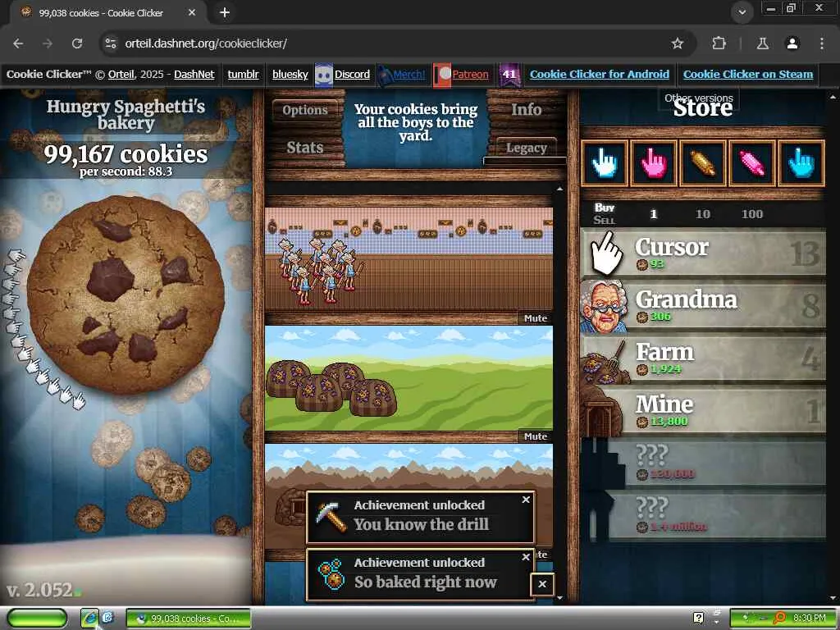Viewport: 840px width, 630px height.
Task: Purchase a Mine building
Action: [x=703, y=411]
